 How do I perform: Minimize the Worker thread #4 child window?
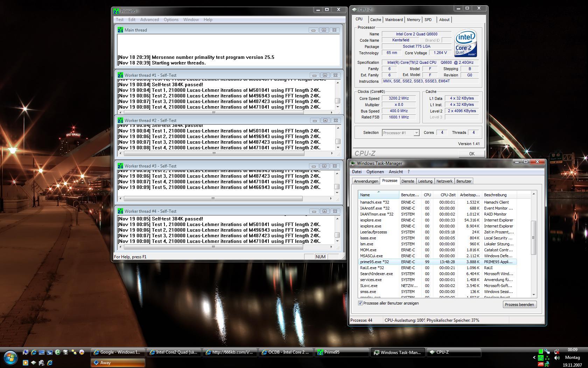(x=314, y=211)
